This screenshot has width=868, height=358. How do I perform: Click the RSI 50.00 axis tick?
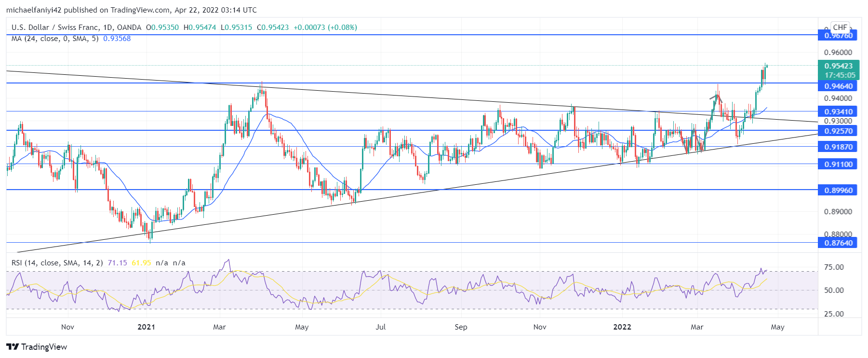(834, 290)
